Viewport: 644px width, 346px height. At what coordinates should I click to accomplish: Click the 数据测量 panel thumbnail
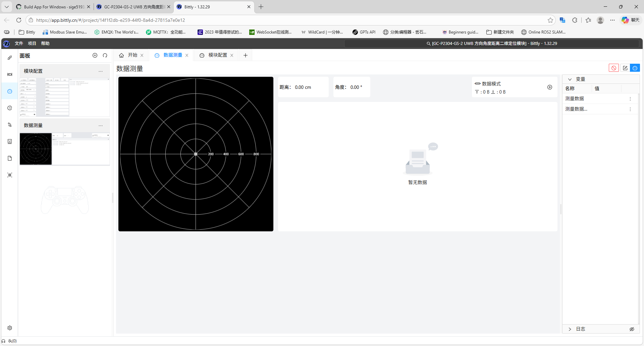(x=64, y=149)
